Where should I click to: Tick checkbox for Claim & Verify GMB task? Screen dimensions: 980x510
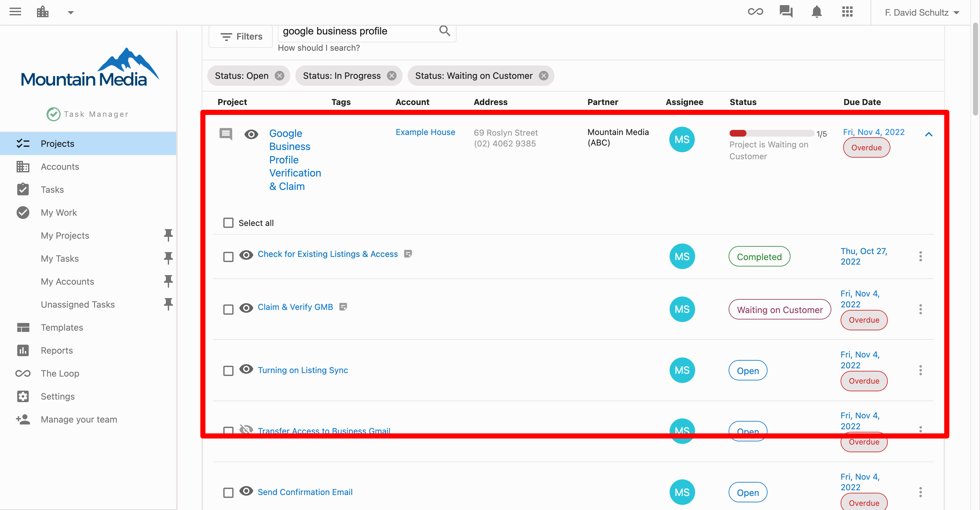click(228, 310)
